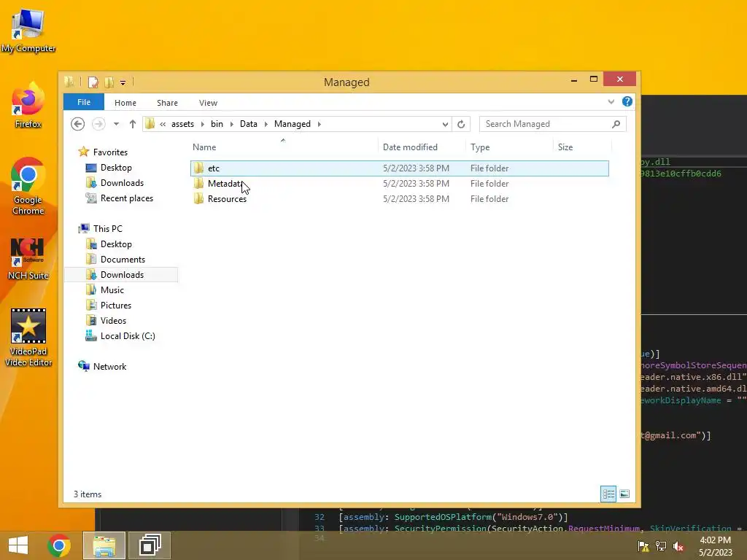Screen dimensions: 747x560
Task: Sort by Date modified column header
Action: [x=422, y=147]
